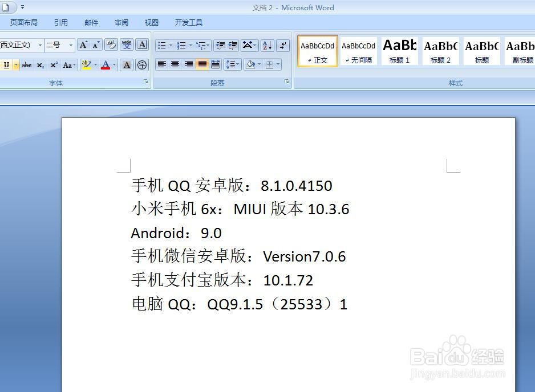Open the 邮件 ribbon tab
Screen dimensions: 535x392
pyautogui.click(x=91, y=22)
